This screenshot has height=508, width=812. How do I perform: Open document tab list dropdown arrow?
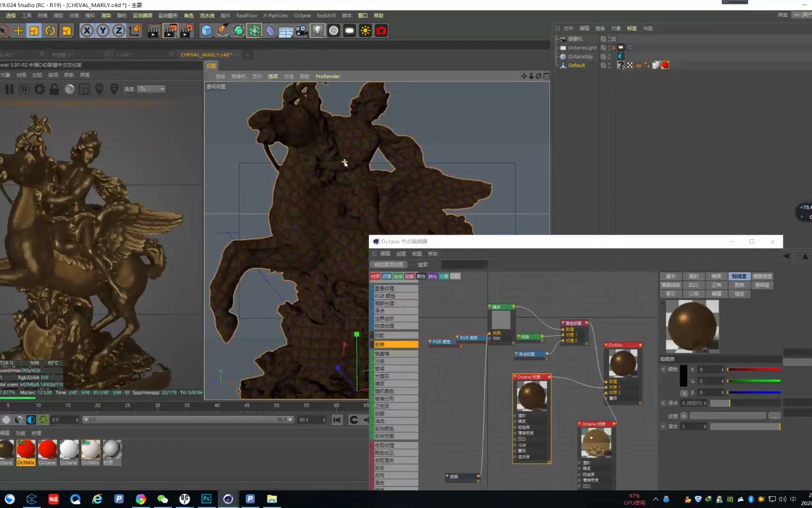[248, 55]
